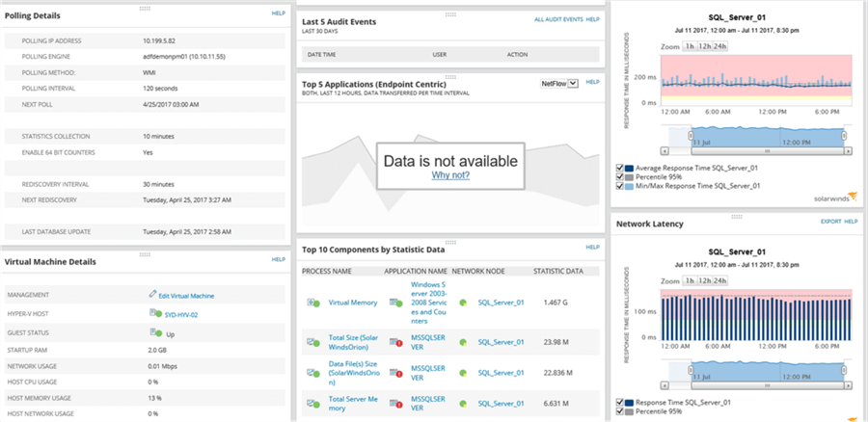This screenshot has height=422, width=868.
Task: Open Data File(s) Size (SolarWindsOrion) link
Action: tap(353, 373)
